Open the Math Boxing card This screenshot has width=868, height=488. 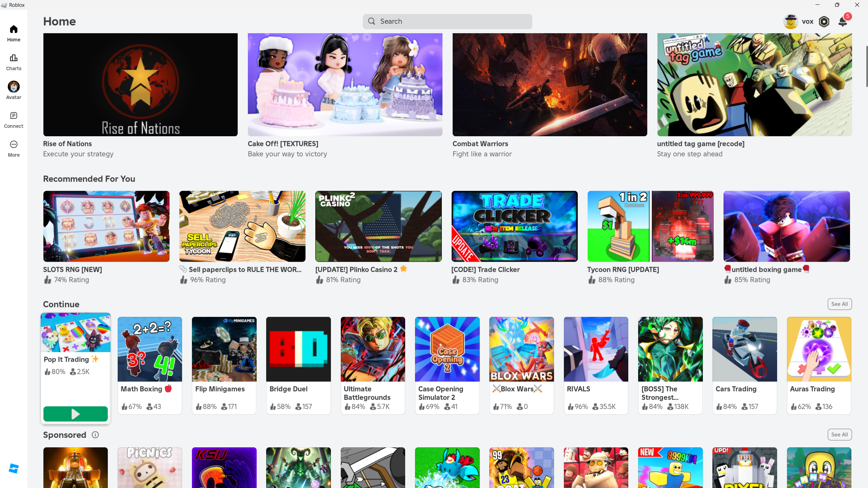150,365
